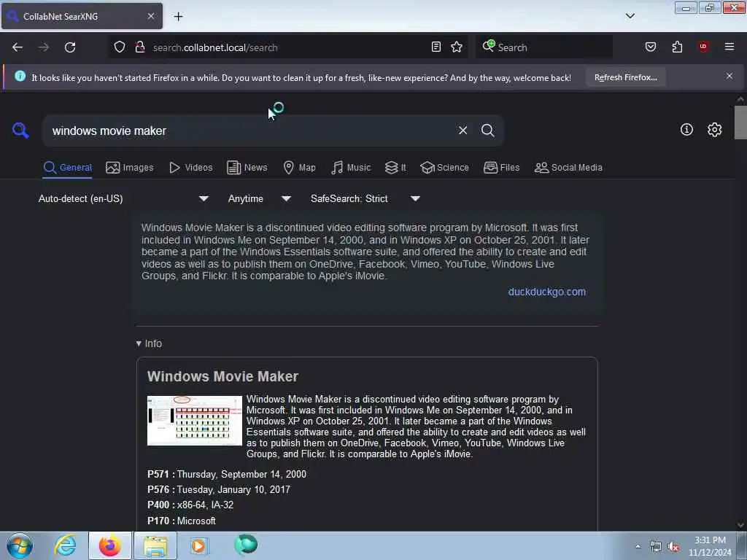The height and width of the screenshot is (560, 747).
Task: Switch to the News category
Action: click(247, 168)
